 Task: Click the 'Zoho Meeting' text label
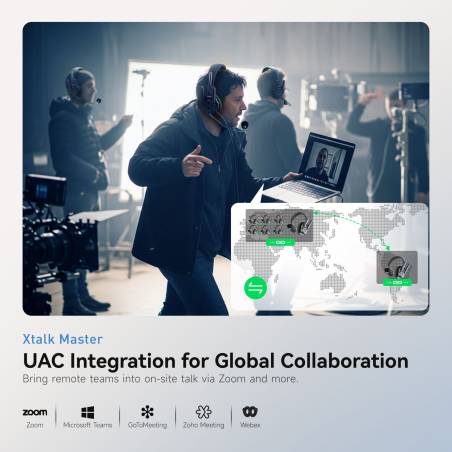click(204, 425)
